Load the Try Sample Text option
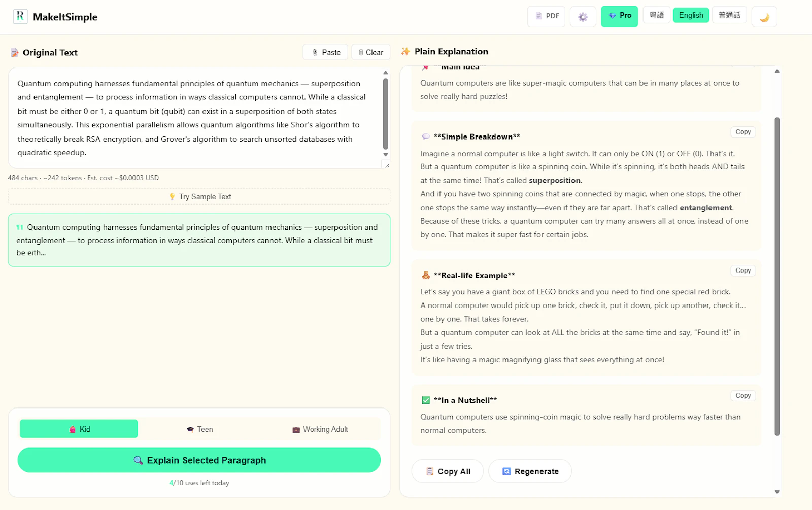 [199, 197]
